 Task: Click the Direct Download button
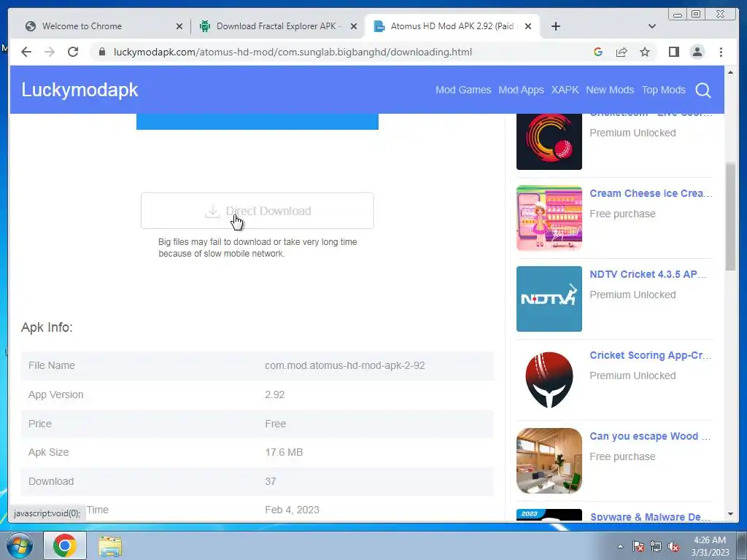tap(258, 211)
